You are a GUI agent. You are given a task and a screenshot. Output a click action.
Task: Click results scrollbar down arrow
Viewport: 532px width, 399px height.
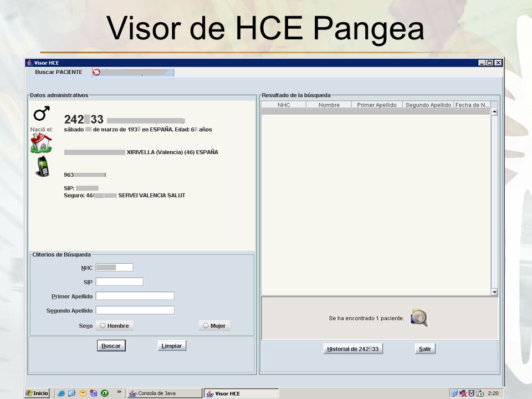[494, 292]
